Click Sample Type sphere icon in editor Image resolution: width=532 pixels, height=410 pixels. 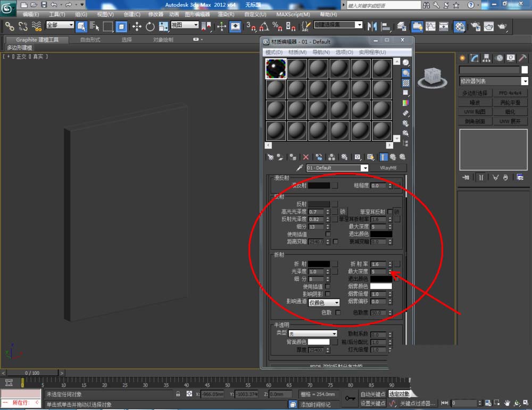pos(406,63)
